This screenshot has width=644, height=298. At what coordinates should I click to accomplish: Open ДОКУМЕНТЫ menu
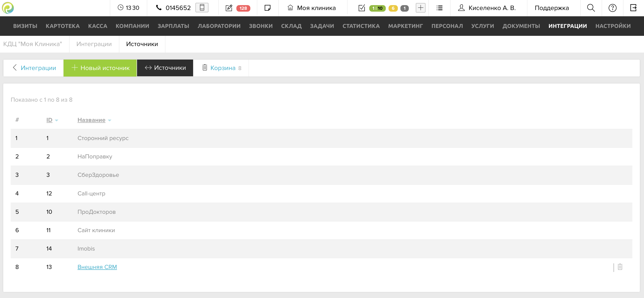pos(521,26)
